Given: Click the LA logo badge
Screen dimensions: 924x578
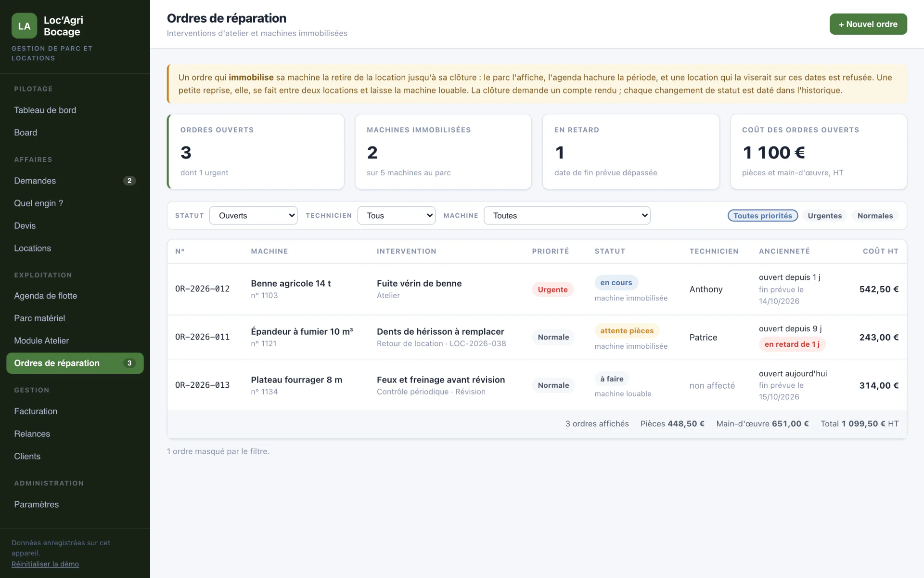Looking at the screenshot, I should [x=24, y=26].
